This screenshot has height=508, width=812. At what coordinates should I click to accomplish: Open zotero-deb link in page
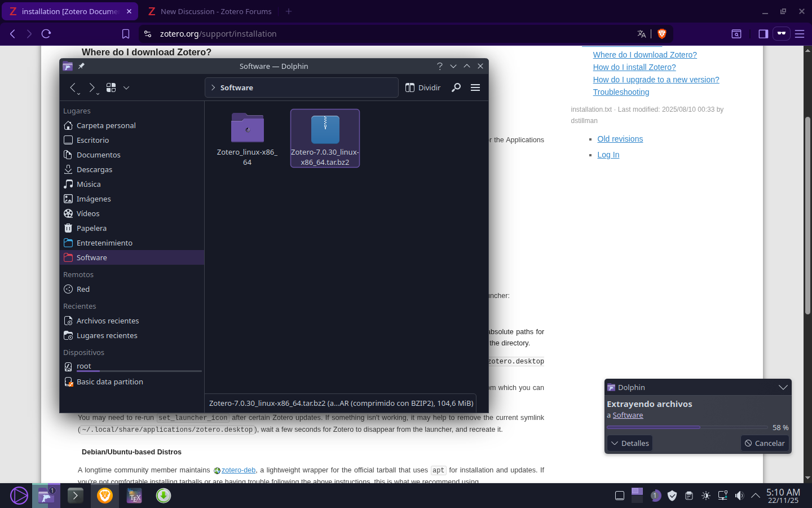pos(238,470)
